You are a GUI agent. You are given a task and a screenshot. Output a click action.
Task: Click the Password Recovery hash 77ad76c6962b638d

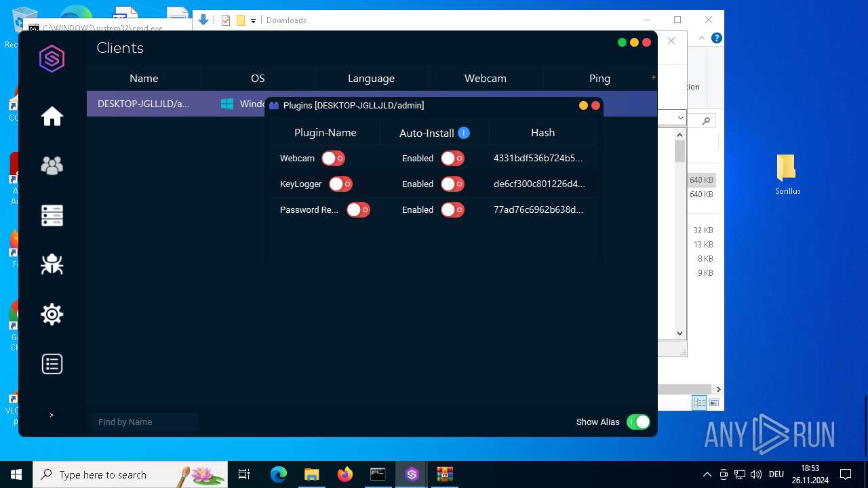pos(538,210)
